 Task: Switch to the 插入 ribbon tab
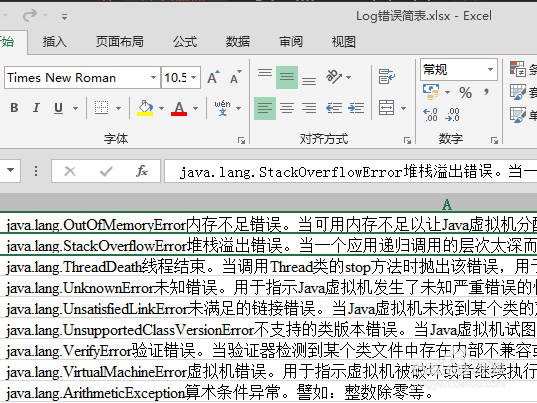coord(54,42)
